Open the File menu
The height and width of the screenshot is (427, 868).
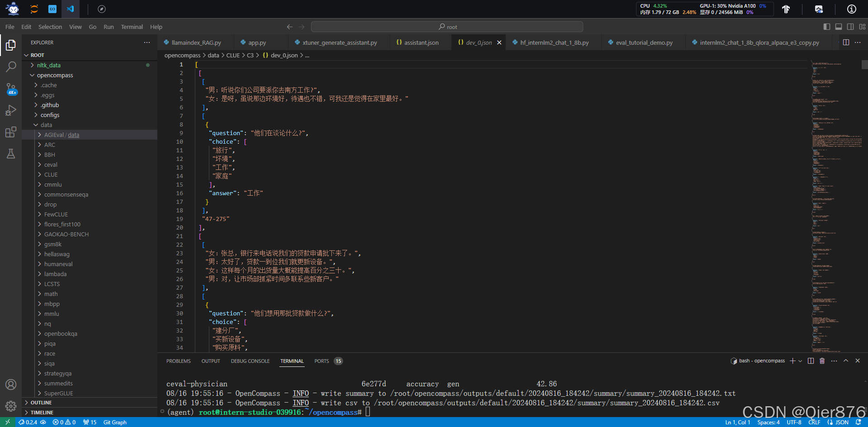click(10, 27)
